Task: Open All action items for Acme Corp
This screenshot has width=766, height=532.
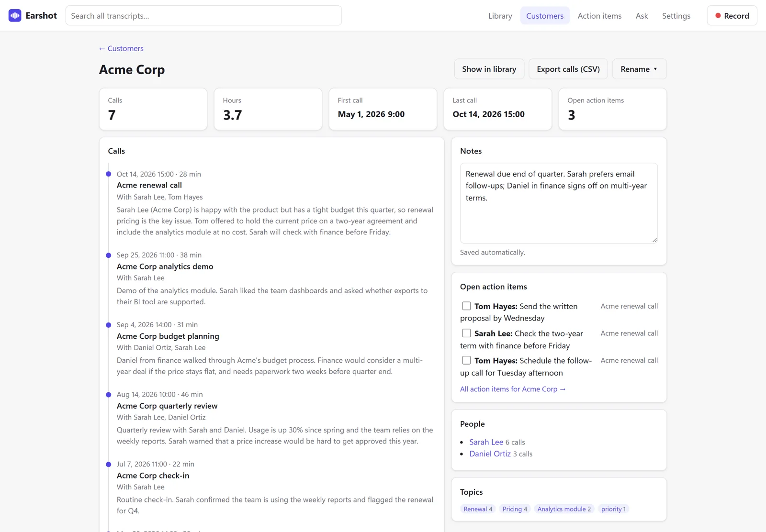Action: pos(513,389)
